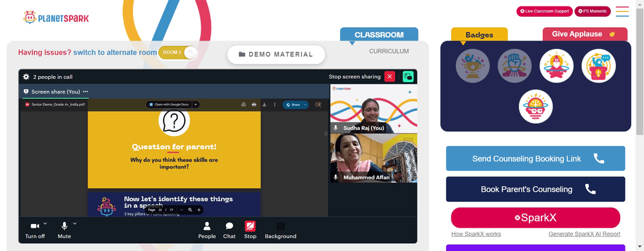The height and width of the screenshot is (251, 644).
Task: Switch video layout with green icon
Action: pos(408,77)
